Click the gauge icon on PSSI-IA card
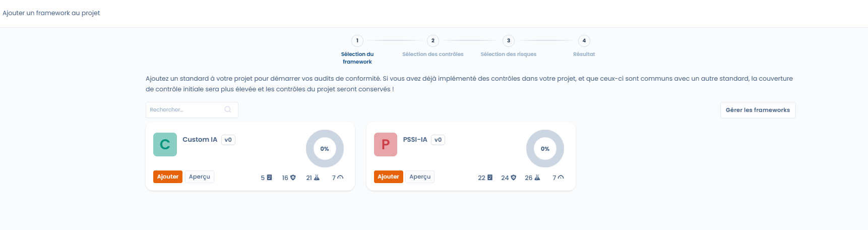 [x=561, y=178]
